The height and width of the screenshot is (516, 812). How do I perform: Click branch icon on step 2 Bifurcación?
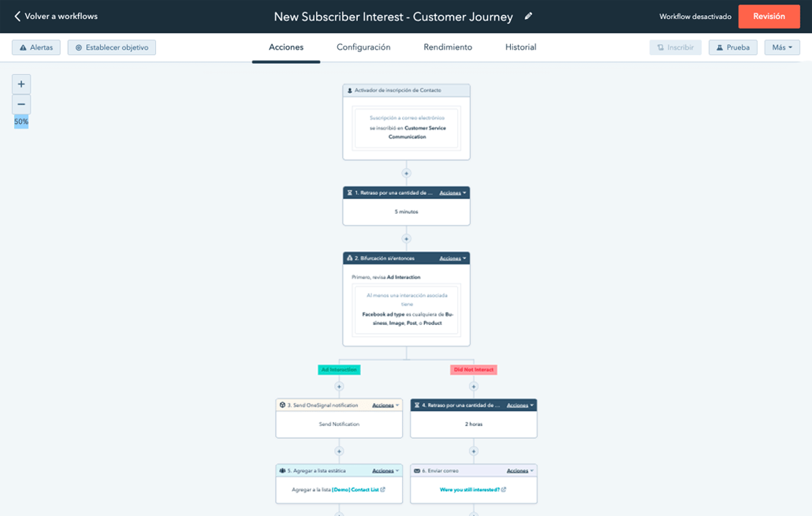coord(349,258)
